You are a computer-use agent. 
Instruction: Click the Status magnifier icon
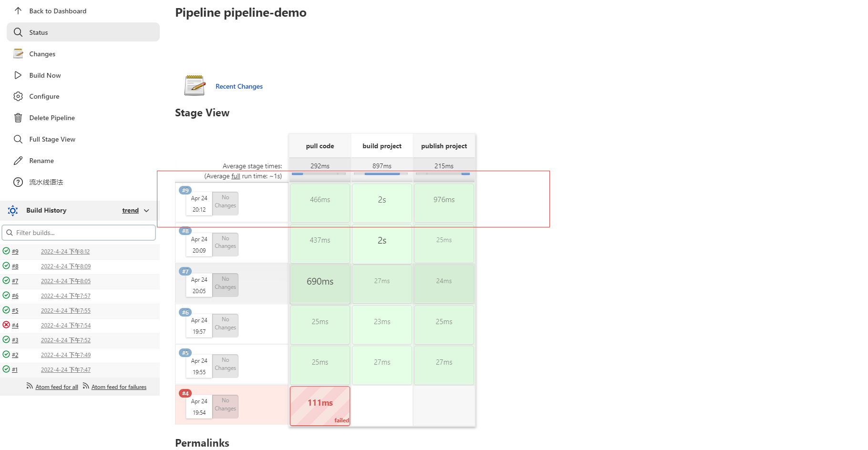[x=18, y=32]
